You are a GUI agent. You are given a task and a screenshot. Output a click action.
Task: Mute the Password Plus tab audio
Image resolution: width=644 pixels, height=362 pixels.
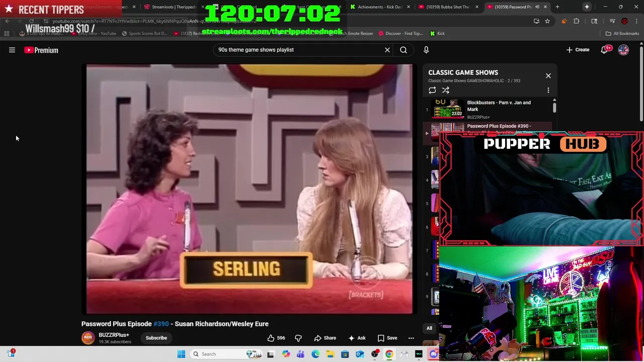(x=537, y=7)
